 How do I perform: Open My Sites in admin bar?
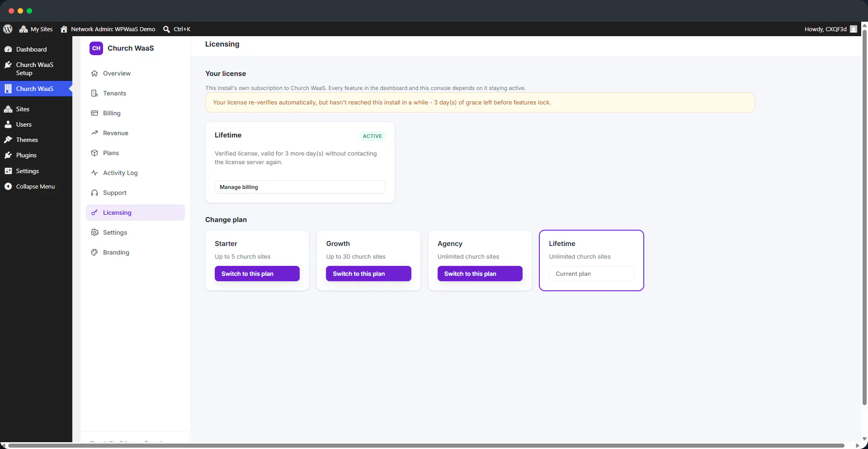point(36,29)
